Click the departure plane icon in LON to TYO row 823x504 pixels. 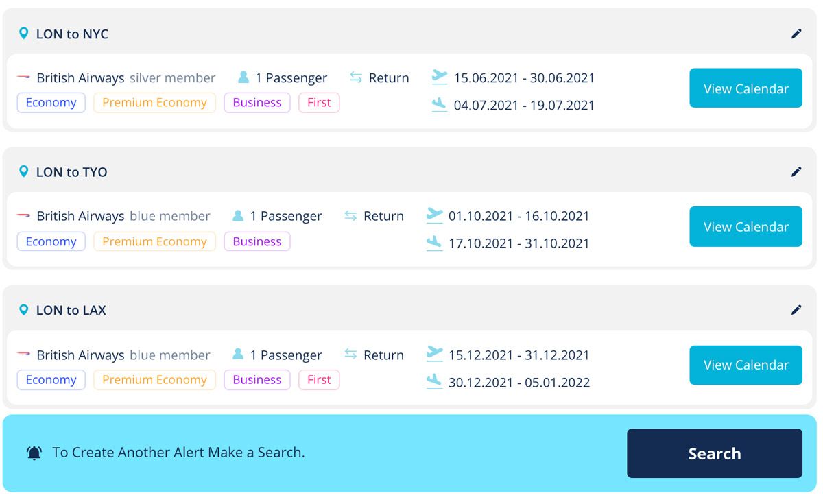coord(434,215)
